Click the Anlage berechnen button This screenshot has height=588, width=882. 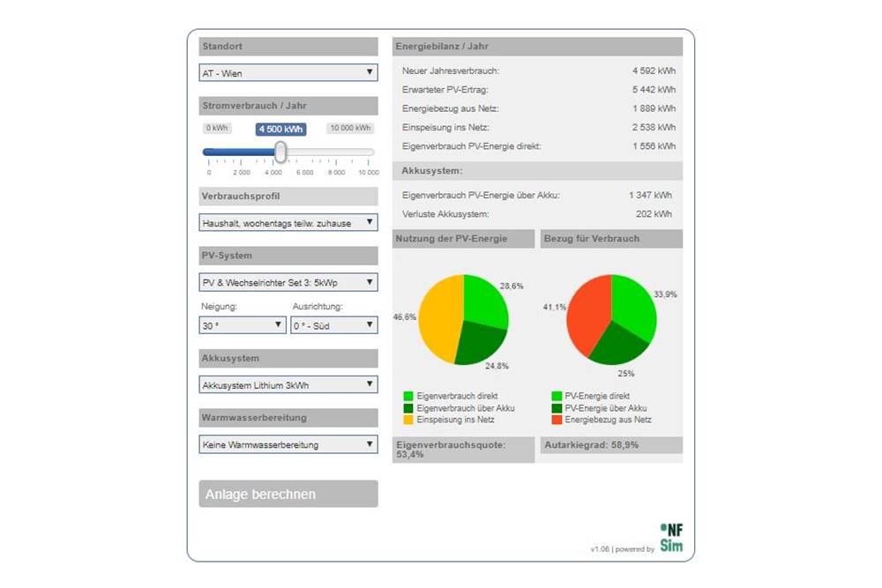(x=288, y=494)
